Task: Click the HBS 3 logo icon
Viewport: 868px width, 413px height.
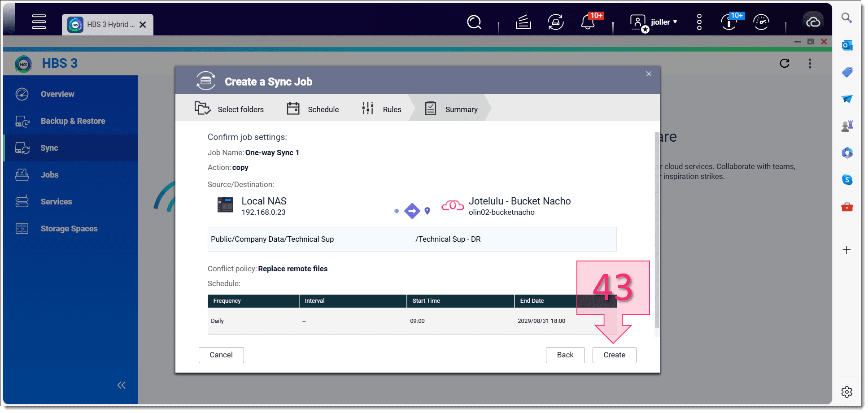Action: click(23, 64)
